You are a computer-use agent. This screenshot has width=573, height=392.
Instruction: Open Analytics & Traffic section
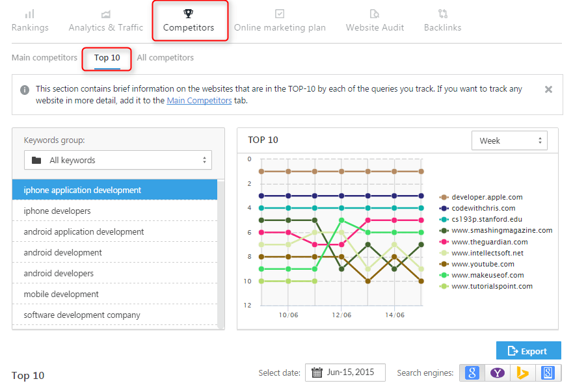106,21
